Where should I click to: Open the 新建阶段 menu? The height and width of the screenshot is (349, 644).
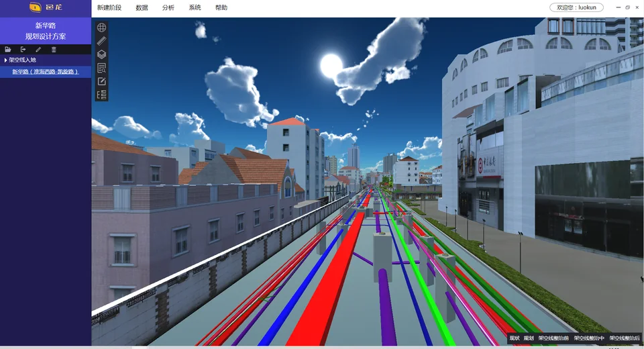(x=109, y=7)
